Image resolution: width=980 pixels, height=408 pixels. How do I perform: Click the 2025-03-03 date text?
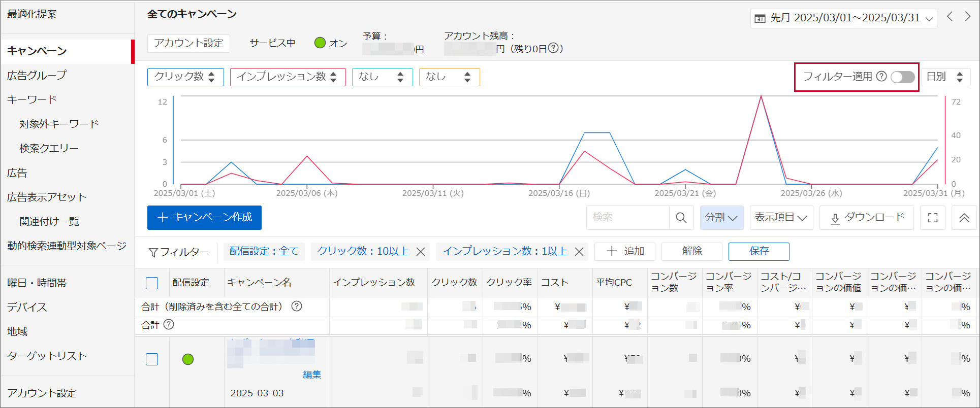tap(257, 393)
